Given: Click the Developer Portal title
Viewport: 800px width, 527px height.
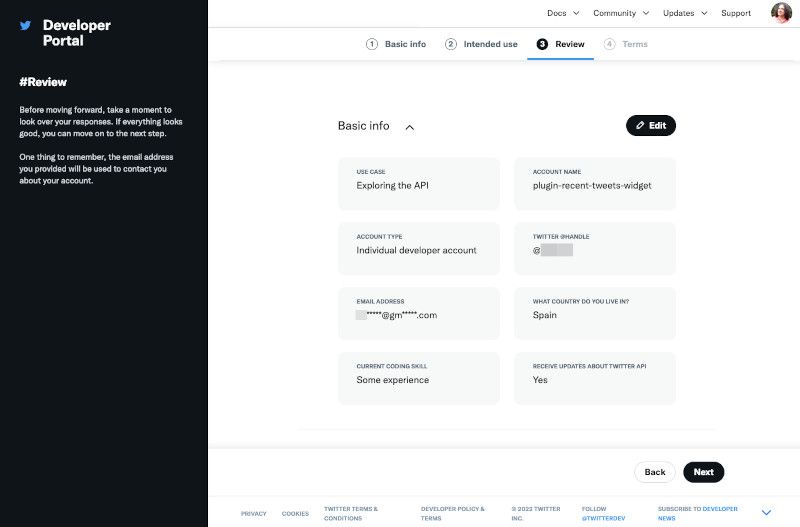Looking at the screenshot, I should 77,33.
